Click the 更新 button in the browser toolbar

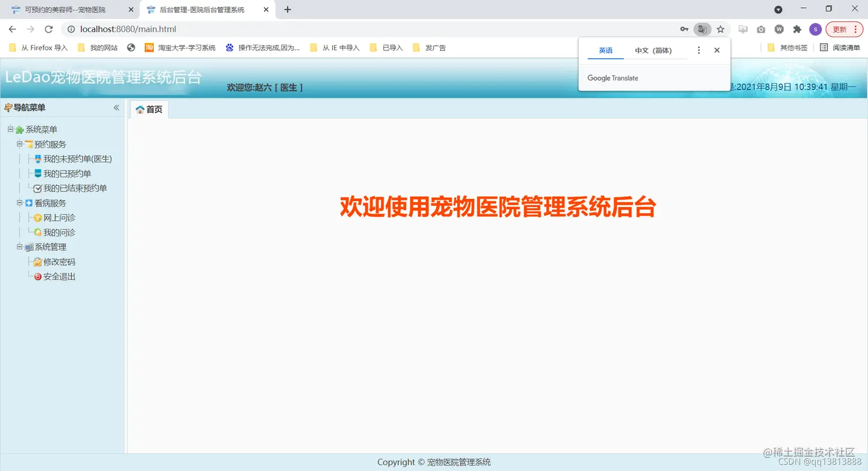tap(839, 29)
